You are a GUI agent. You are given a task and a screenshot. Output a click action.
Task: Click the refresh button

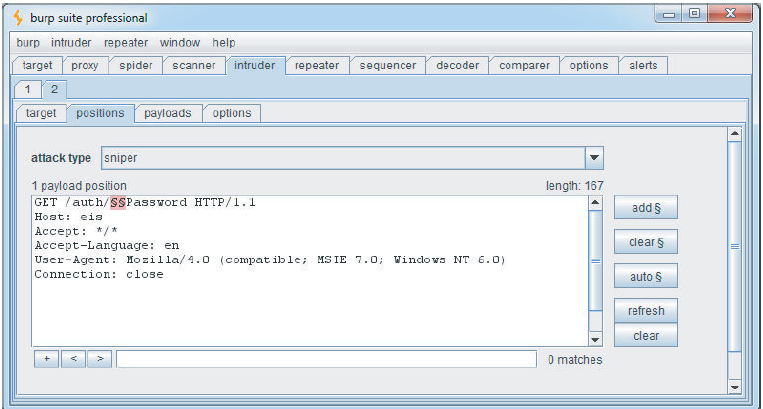(646, 311)
